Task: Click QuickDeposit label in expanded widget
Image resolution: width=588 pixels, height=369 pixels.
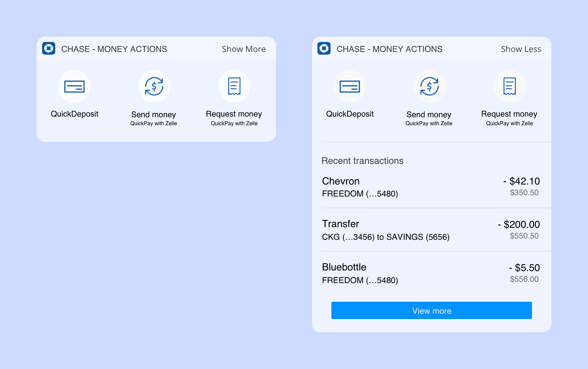Action: [350, 114]
